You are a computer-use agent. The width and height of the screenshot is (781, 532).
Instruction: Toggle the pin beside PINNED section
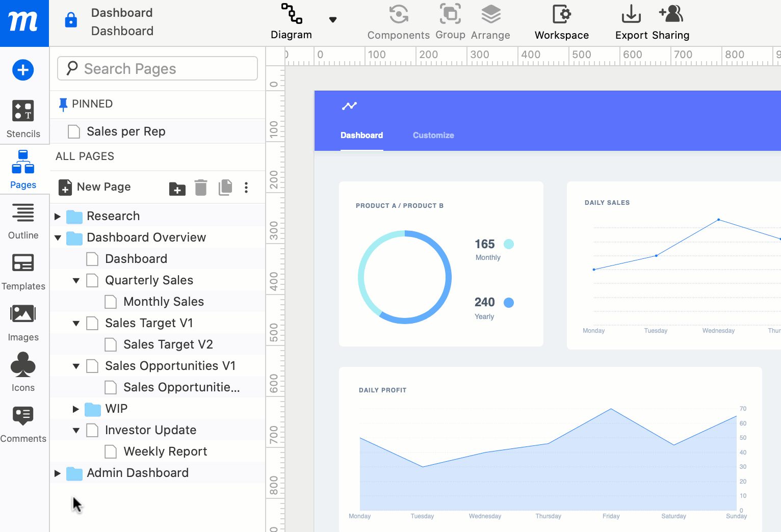click(x=63, y=104)
